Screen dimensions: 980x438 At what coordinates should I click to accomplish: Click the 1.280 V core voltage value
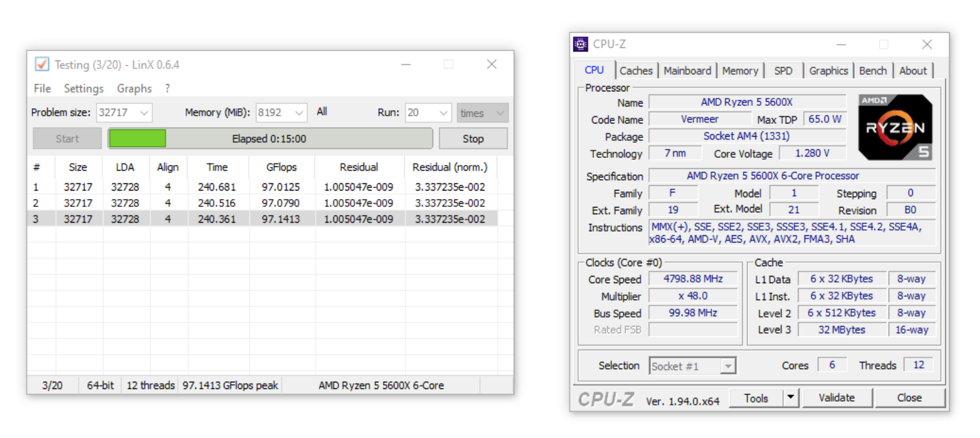click(x=812, y=153)
